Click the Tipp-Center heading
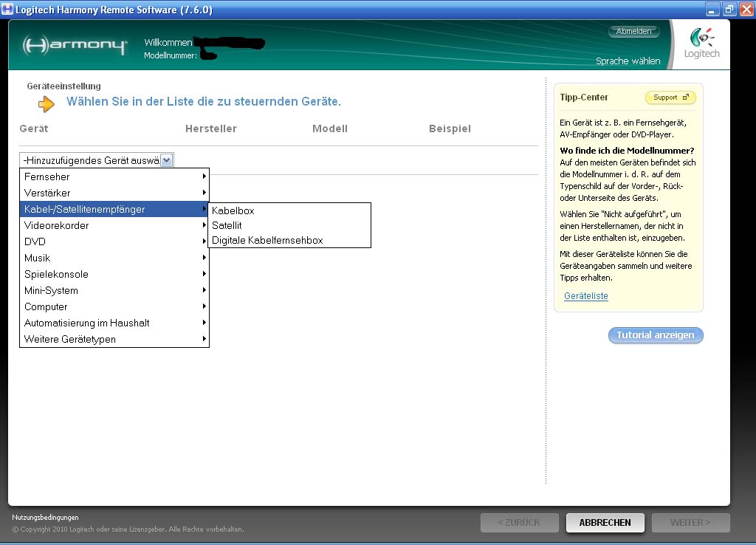 click(x=584, y=97)
